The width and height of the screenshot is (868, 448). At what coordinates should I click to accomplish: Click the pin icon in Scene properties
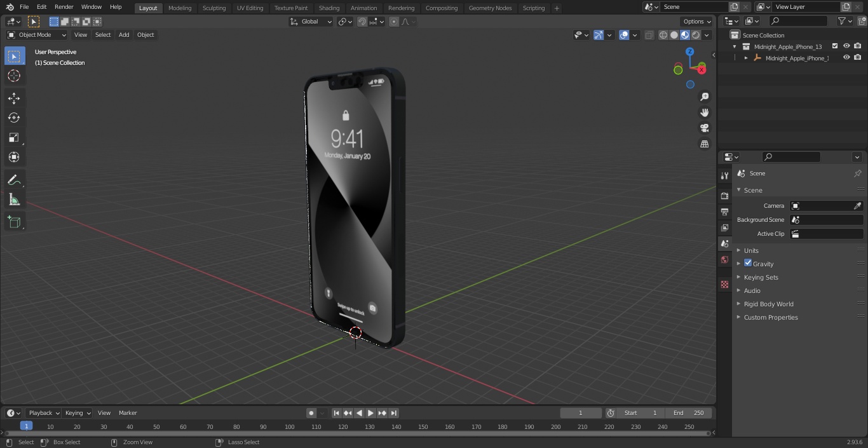pos(857,173)
